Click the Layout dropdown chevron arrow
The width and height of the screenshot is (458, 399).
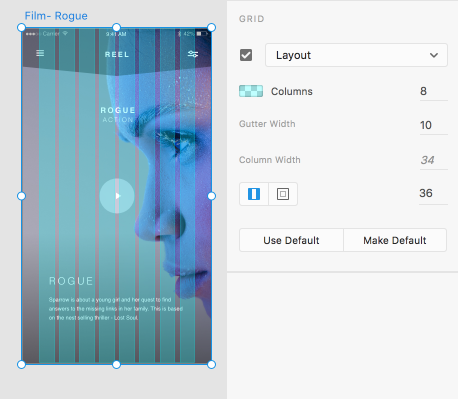[434, 55]
